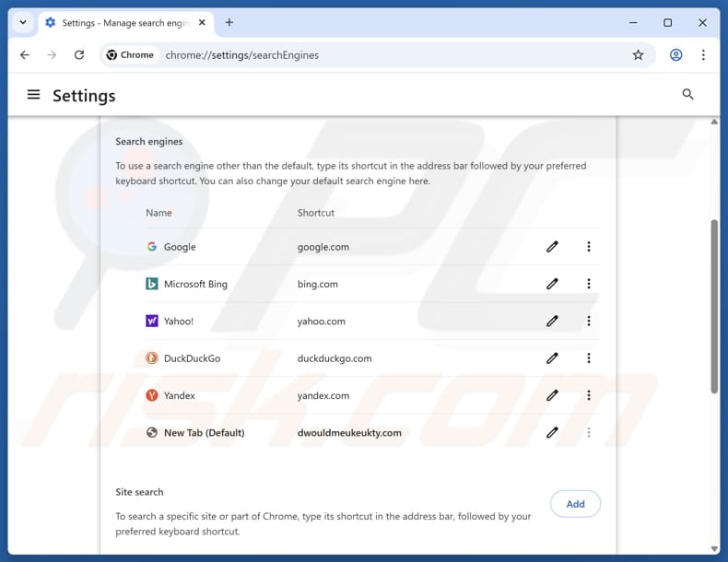Click the Search engines section heading
The width and height of the screenshot is (728, 562).
[x=149, y=142]
